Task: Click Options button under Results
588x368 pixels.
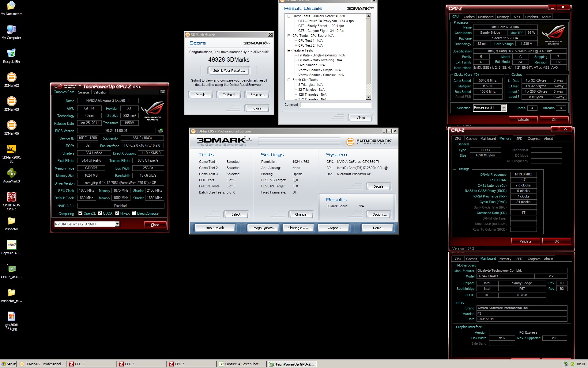Action: (379, 214)
